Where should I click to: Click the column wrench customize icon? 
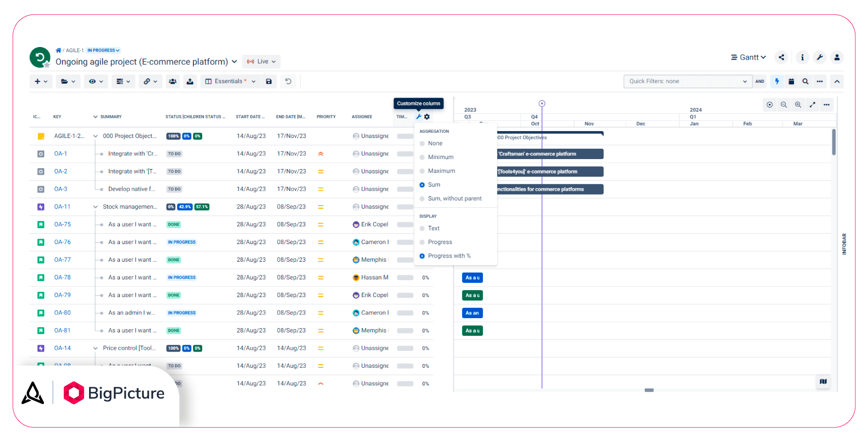419,117
